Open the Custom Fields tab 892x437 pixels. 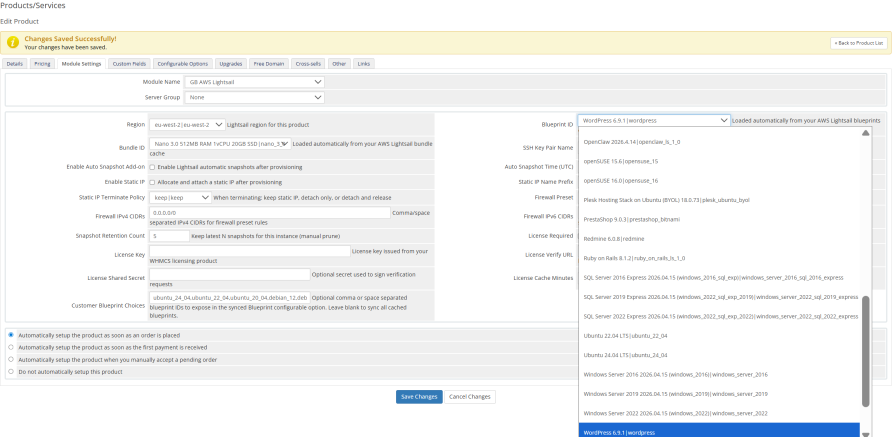129,64
